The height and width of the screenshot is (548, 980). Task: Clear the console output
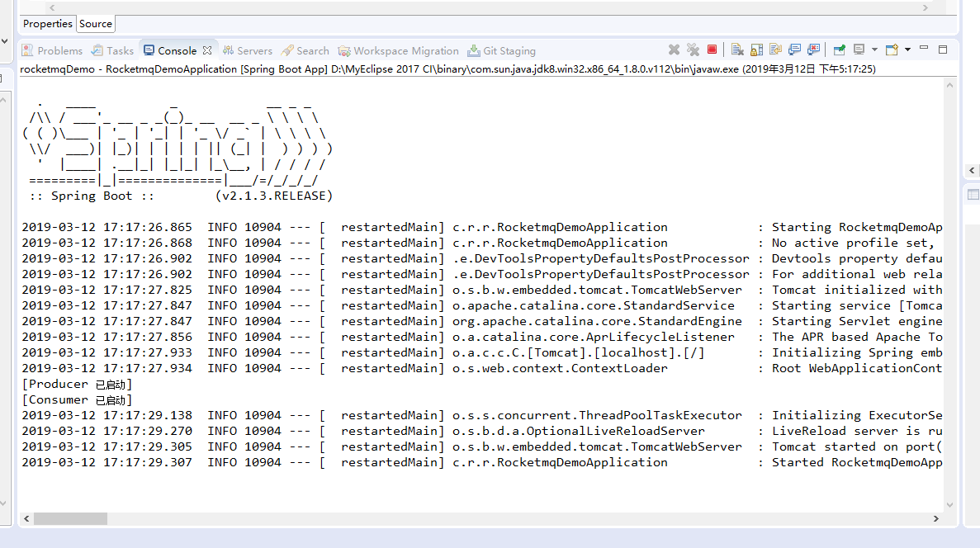click(737, 50)
